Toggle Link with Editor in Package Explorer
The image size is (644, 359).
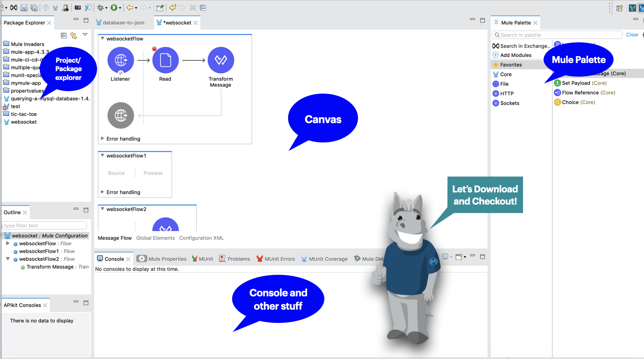(73, 35)
